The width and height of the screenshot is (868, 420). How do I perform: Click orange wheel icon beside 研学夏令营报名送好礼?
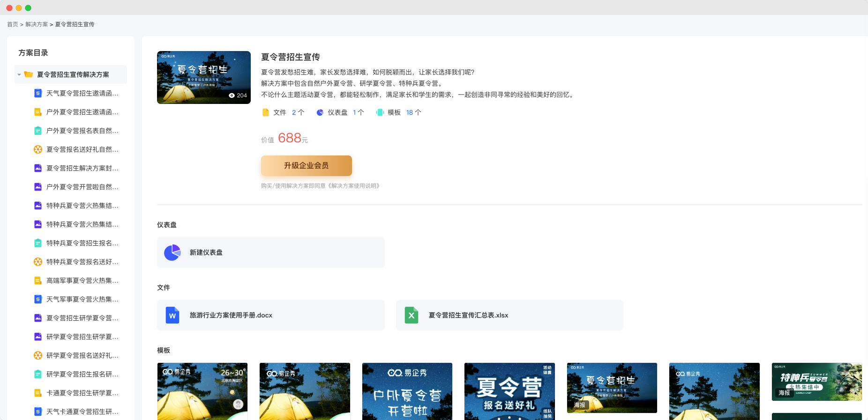click(x=38, y=355)
